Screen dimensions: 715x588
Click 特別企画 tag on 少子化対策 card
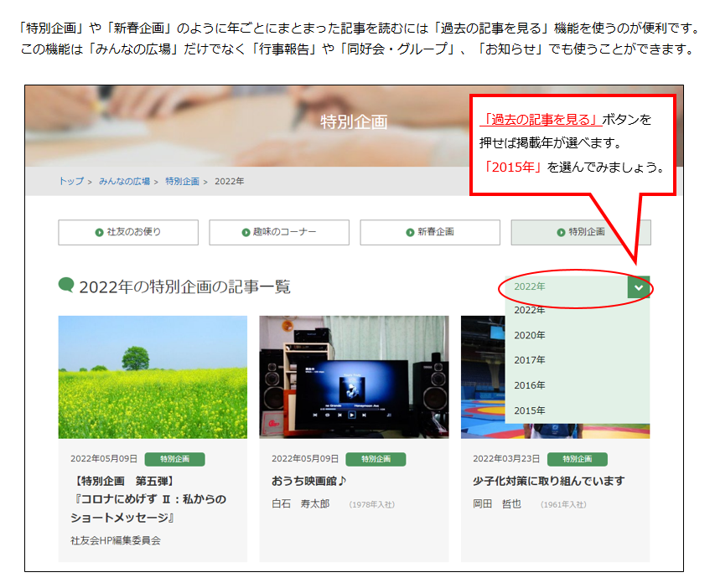578,459
